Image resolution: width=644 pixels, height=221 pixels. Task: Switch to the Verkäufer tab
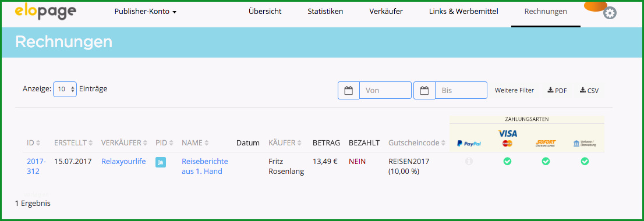tap(386, 12)
